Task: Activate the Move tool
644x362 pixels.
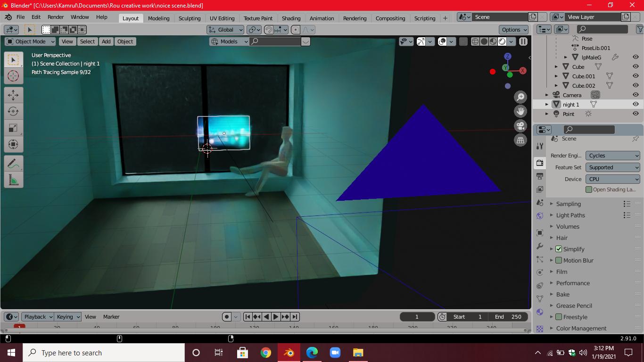Action: point(13,95)
